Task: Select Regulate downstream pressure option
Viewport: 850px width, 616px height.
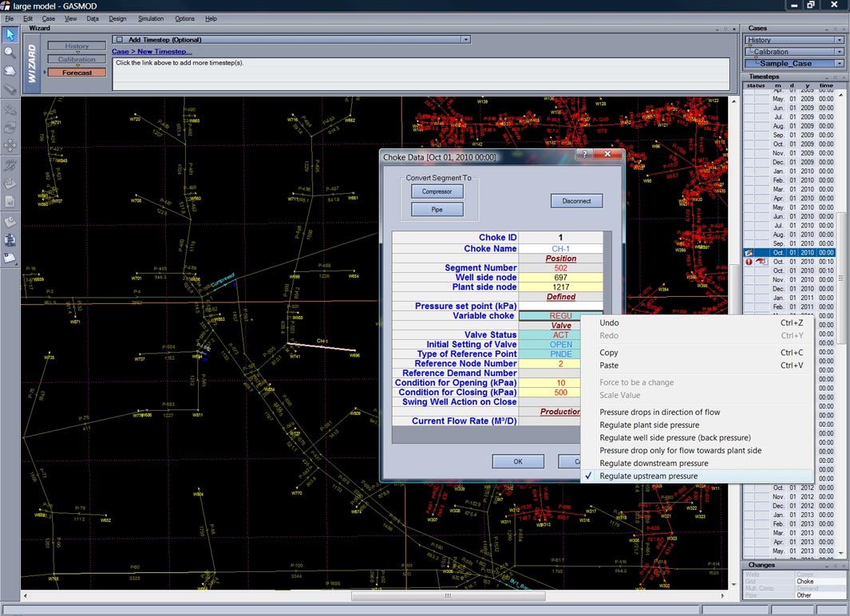Action: coord(654,464)
